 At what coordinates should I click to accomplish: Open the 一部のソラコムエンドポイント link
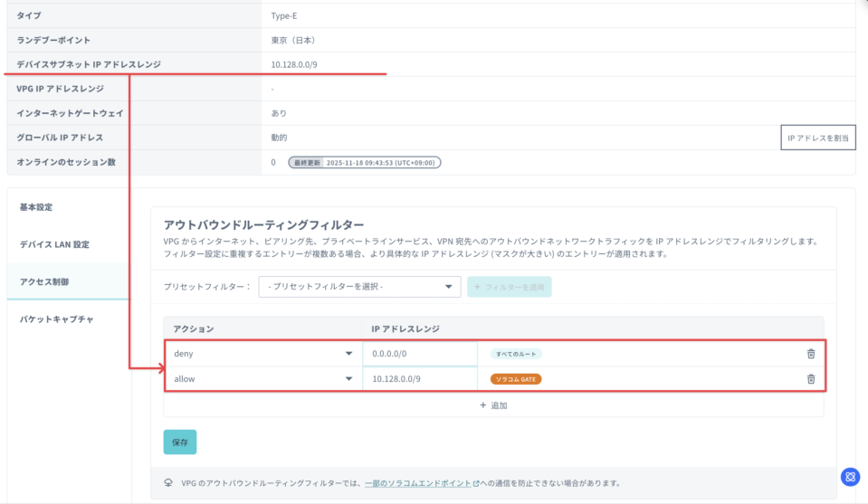coord(417,484)
